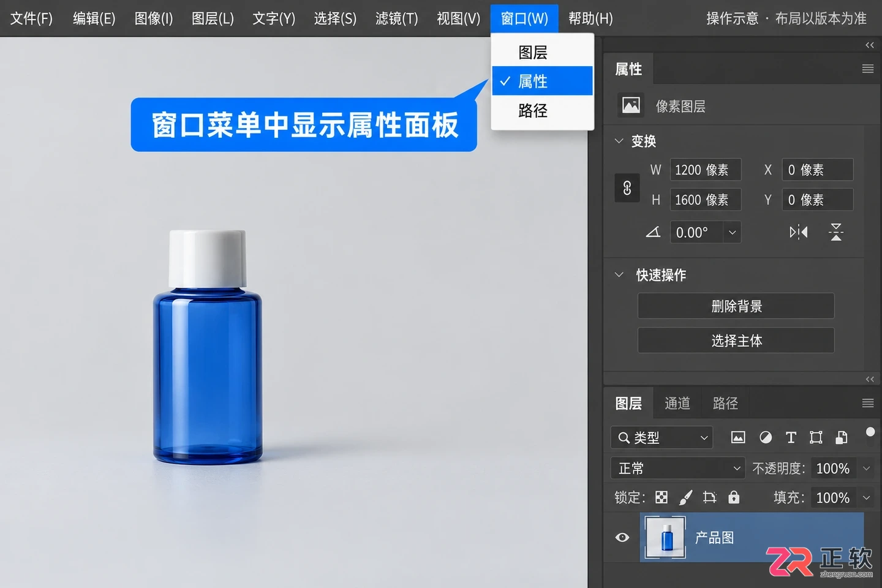This screenshot has width=882, height=588.
Task: Filter layers by adjustment layer icon
Action: pos(766,437)
